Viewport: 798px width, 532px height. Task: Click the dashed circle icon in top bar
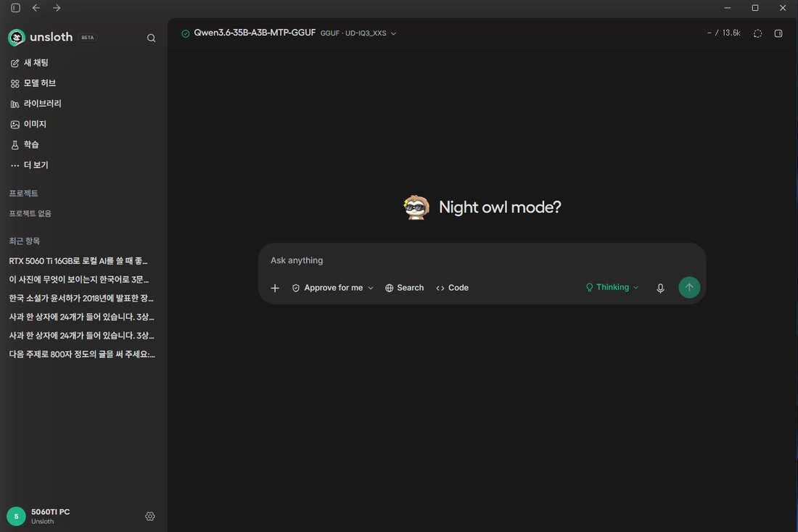point(758,33)
